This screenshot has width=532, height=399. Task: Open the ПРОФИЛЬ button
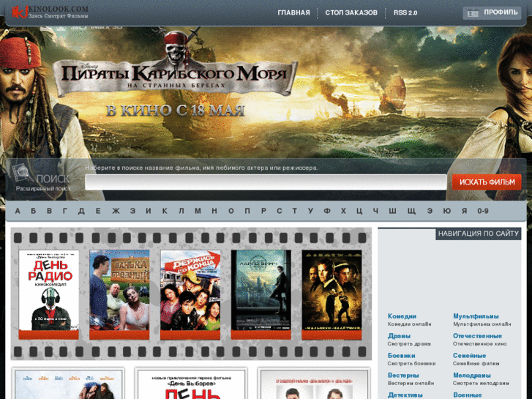(492, 13)
